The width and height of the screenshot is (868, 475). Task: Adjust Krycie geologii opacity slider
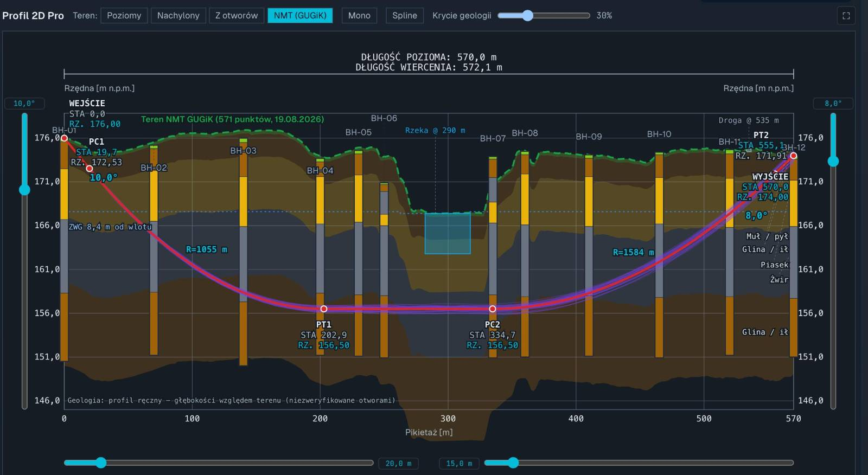(544, 15)
